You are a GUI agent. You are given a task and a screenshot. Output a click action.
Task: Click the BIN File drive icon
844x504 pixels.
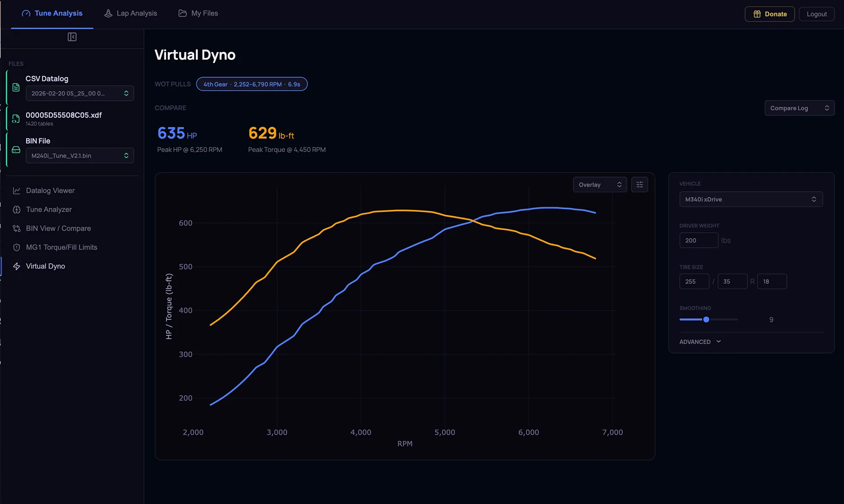(16, 150)
